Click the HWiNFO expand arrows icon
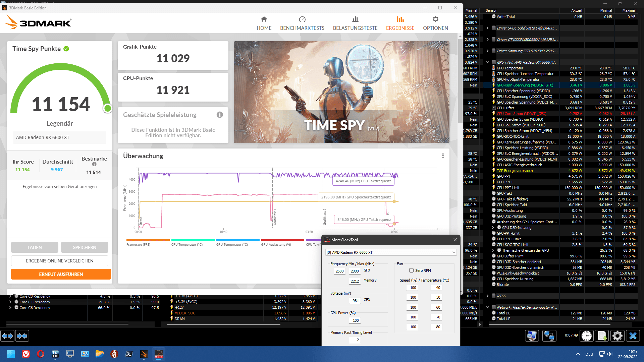Image resolution: width=644 pixels, height=362 pixels. 7,336
